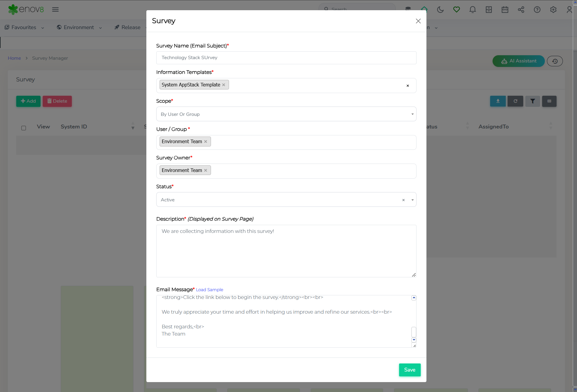
Task: Open the settings gear icon
Action: (553, 10)
